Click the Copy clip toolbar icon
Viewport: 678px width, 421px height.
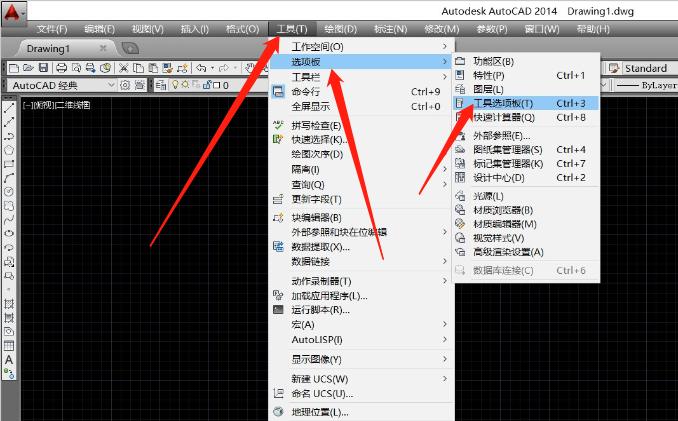pos(138,68)
